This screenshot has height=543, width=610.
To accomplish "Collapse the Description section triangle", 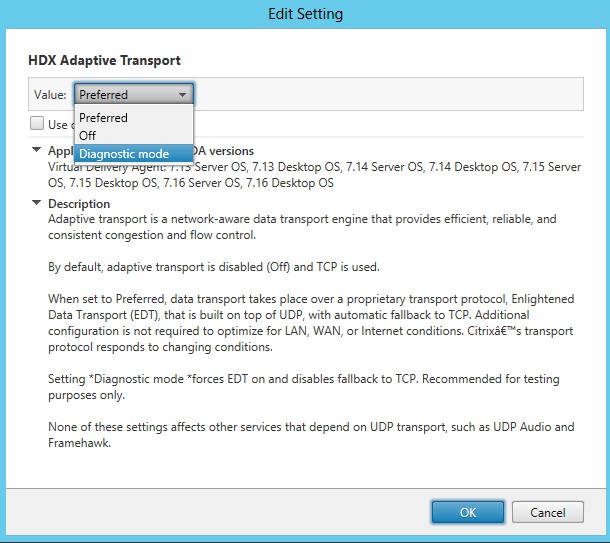I will click(36, 204).
